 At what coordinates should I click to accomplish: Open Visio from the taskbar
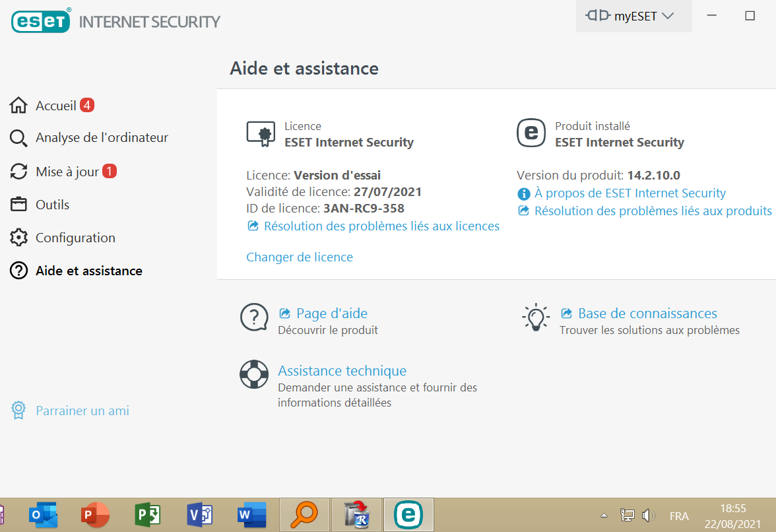(200, 515)
